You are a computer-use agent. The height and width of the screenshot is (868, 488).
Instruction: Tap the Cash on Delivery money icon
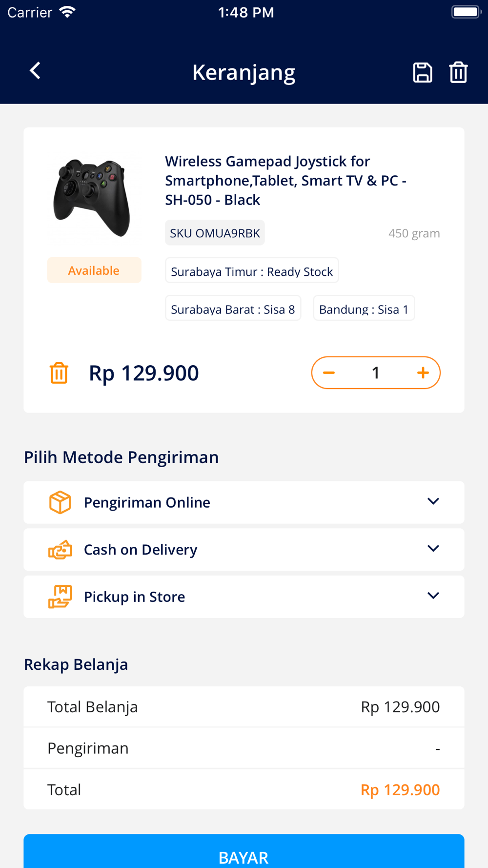pos(60,550)
